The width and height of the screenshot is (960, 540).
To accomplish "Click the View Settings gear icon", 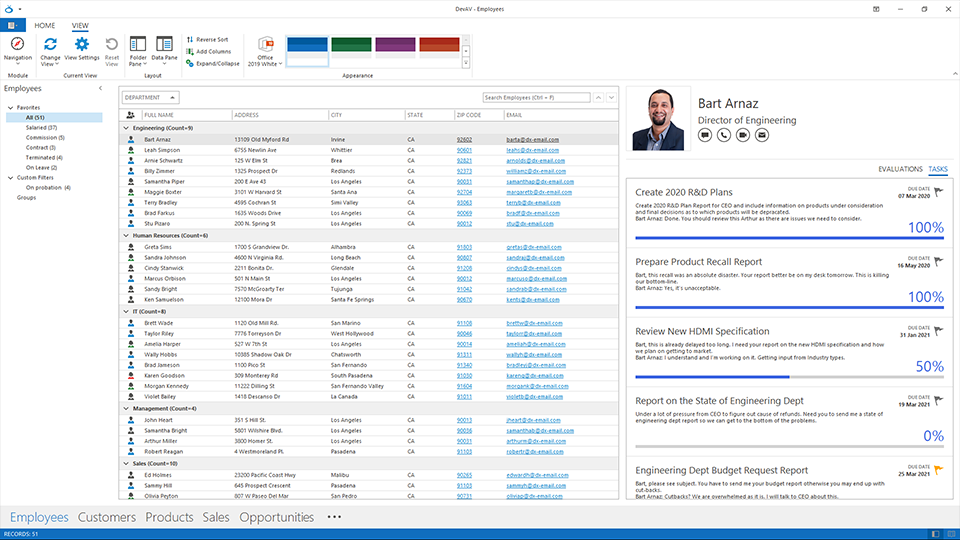I will pyautogui.click(x=82, y=46).
